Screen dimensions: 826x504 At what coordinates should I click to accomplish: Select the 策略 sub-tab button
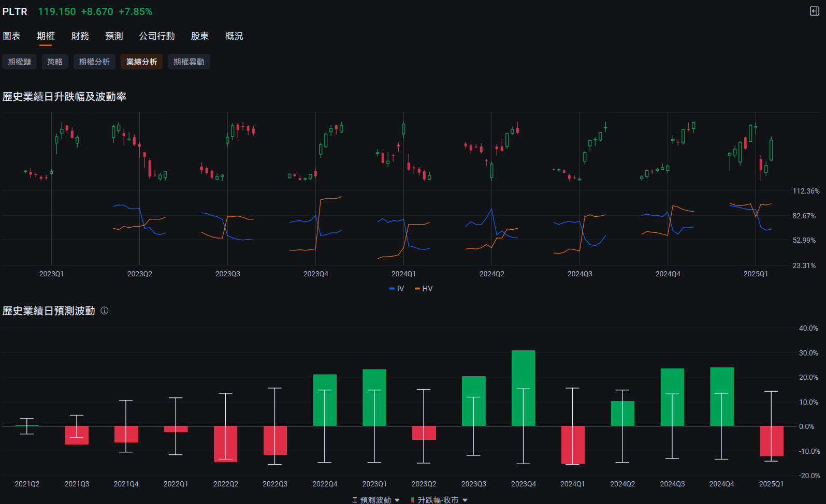pos(55,62)
